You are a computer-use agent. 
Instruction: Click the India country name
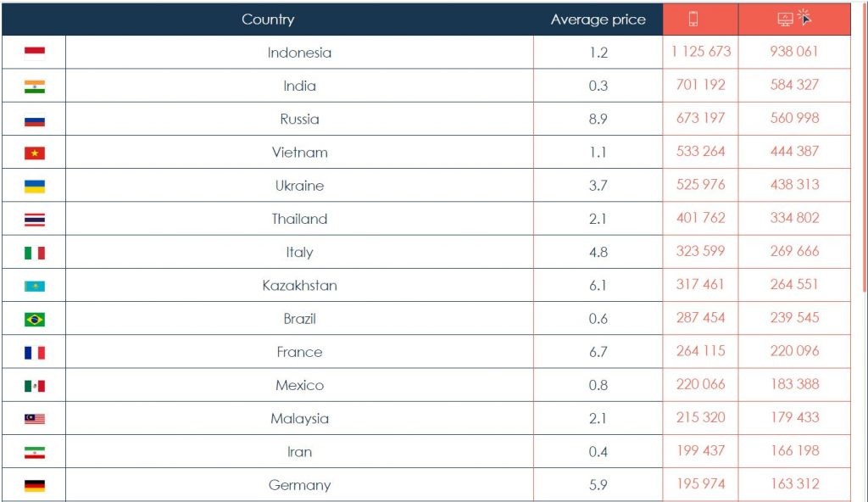click(299, 86)
